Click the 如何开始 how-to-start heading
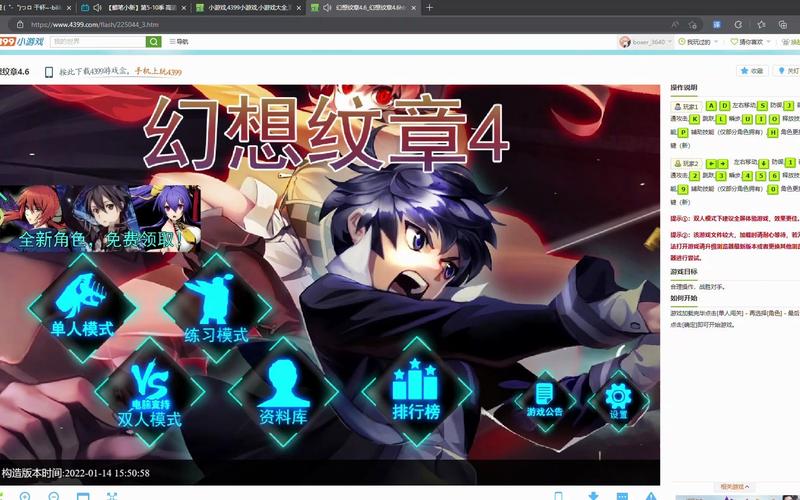This screenshot has width=800, height=500. pos(684,298)
